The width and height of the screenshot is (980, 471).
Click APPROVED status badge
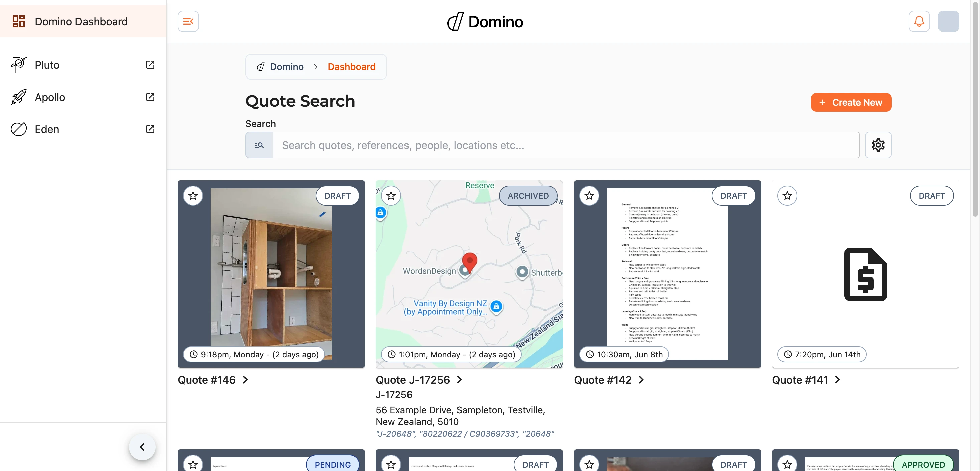(x=923, y=464)
